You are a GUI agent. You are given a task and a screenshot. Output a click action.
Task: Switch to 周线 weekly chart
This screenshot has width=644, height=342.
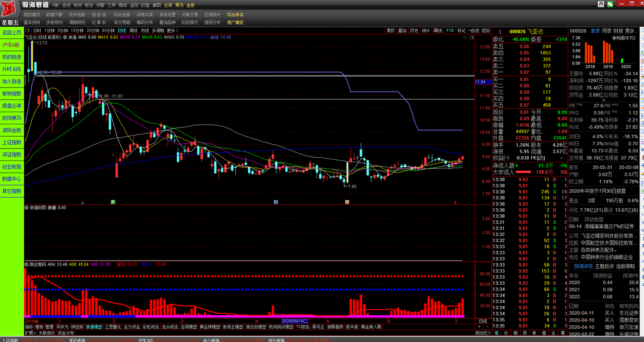pos(133,30)
